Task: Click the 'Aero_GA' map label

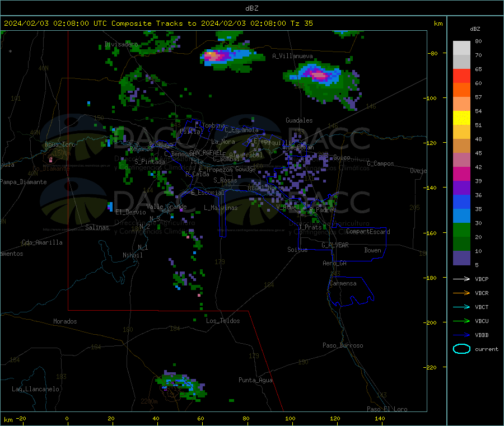Action: [x=334, y=263]
